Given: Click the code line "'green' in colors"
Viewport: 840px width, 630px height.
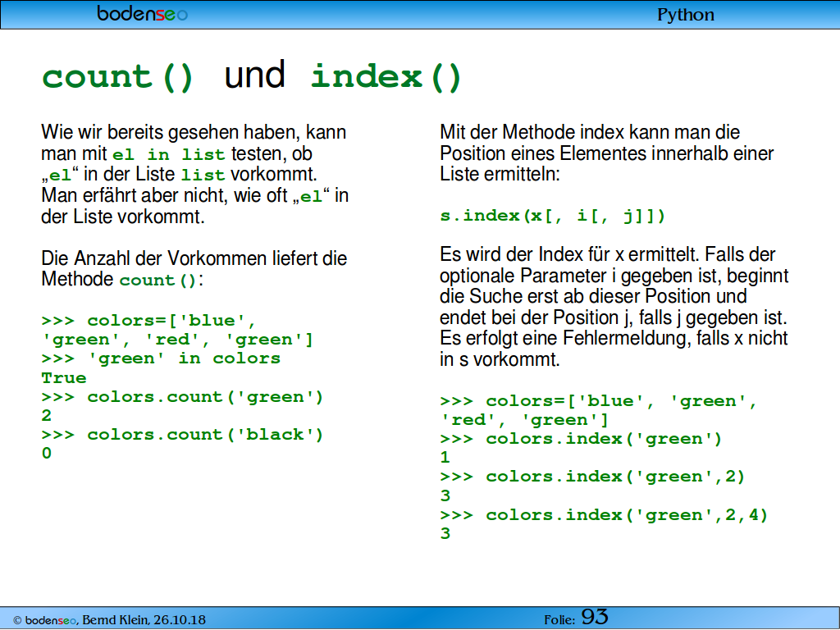Looking at the screenshot, I should coord(184,358).
